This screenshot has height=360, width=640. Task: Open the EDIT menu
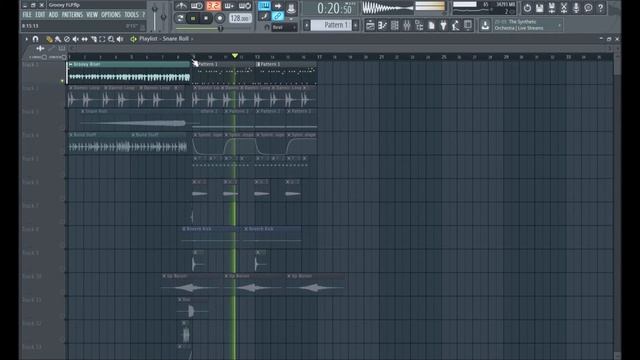point(40,15)
